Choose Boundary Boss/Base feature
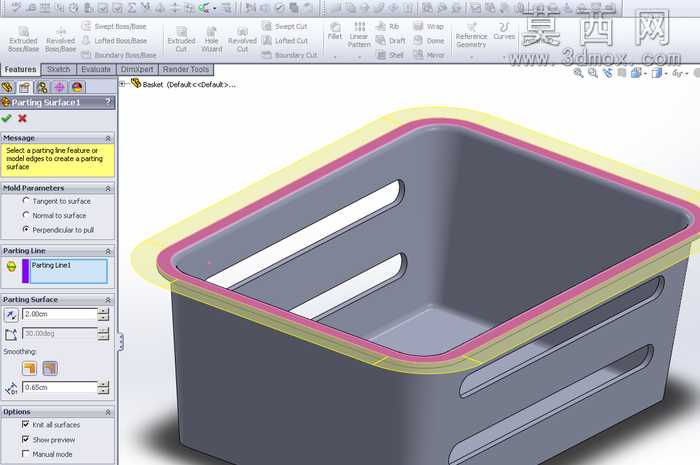This screenshot has height=465, width=700. click(119, 55)
